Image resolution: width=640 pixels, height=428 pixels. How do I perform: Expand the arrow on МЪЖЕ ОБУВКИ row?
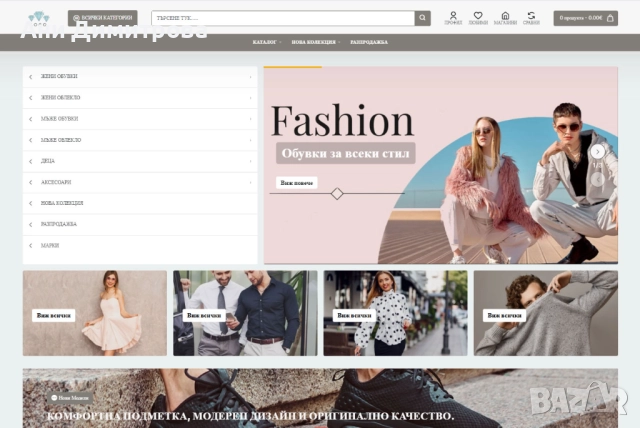[251, 119]
